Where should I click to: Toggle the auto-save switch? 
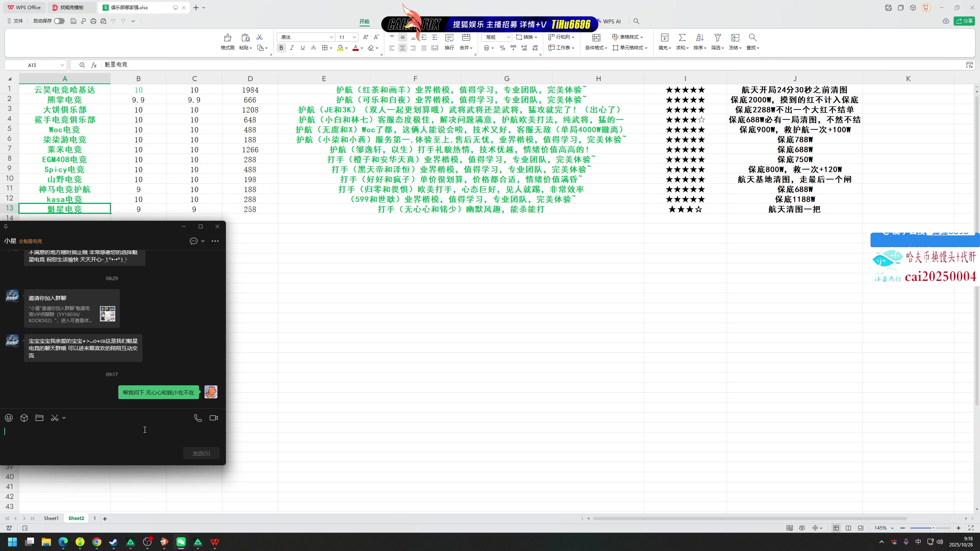point(59,21)
